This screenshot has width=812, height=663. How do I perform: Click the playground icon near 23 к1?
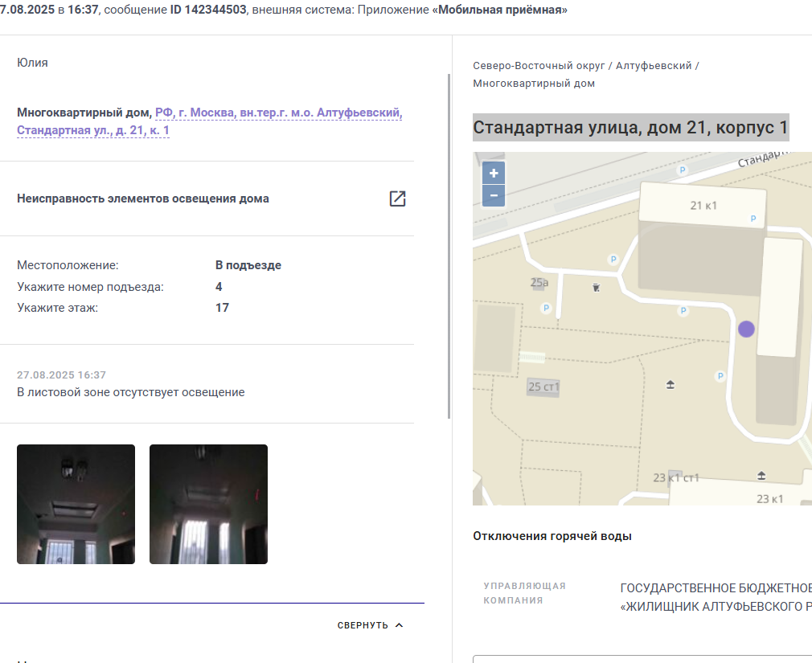point(761,475)
